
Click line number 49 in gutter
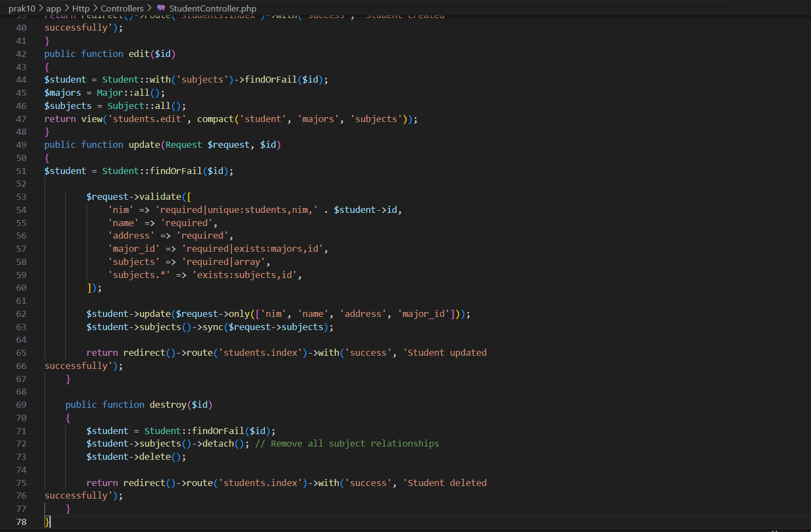21,144
